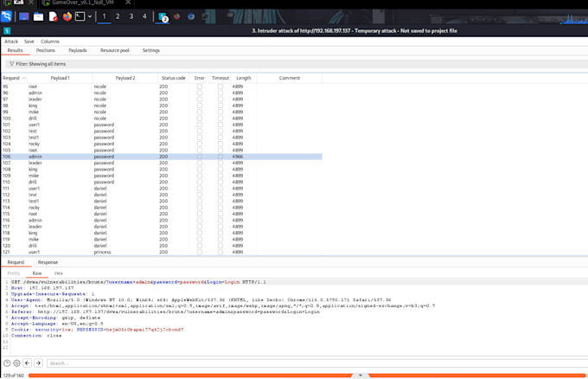Click the Burp icon in the title bar
Image resolution: width=588 pixels, height=379 pixels.
(x=7, y=31)
